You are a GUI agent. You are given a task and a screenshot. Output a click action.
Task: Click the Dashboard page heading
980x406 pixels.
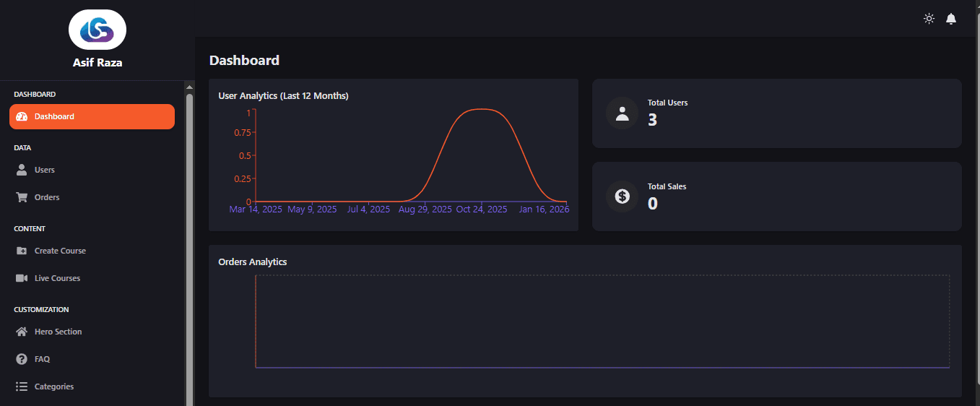pyautogui.click(x=244, y=60)
